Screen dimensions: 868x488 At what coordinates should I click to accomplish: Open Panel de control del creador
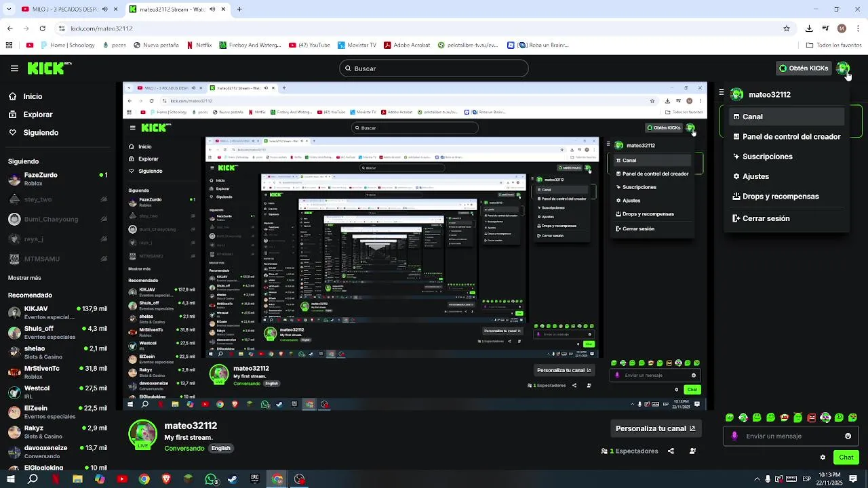(787, 136)
